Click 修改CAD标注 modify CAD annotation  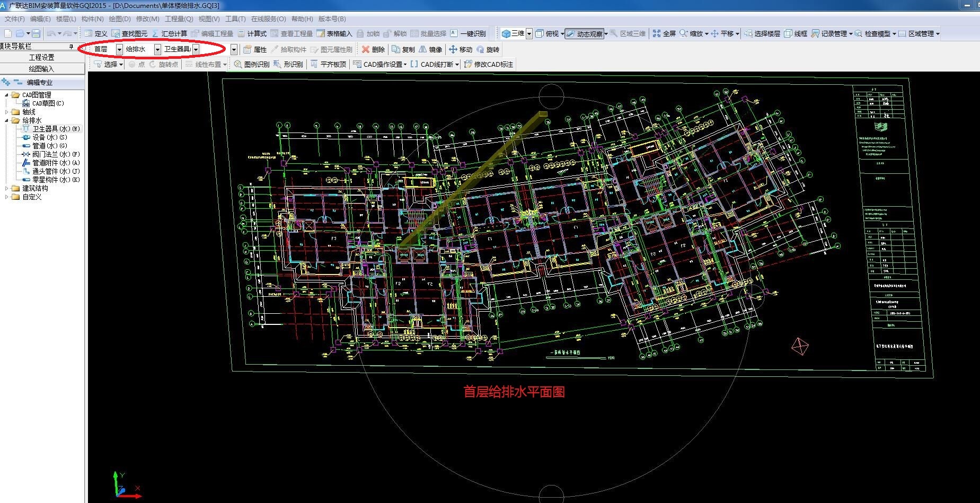[489, 64]
